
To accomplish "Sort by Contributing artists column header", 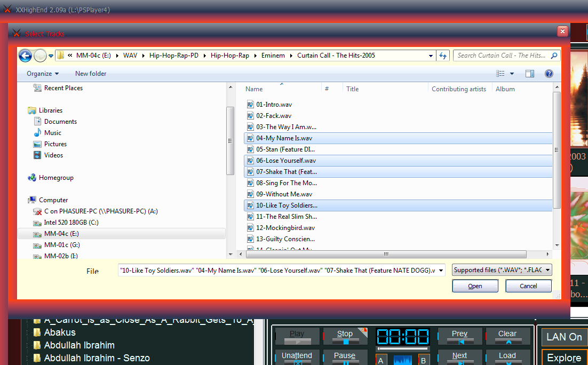I will point(460,89).
